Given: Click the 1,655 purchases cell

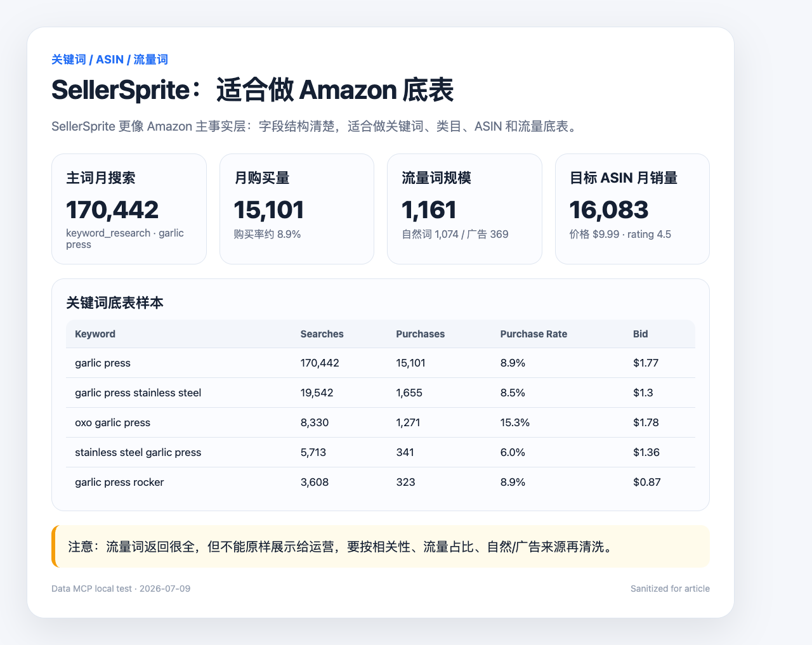Looking at the screenshot, I should (x=409, y=393).
